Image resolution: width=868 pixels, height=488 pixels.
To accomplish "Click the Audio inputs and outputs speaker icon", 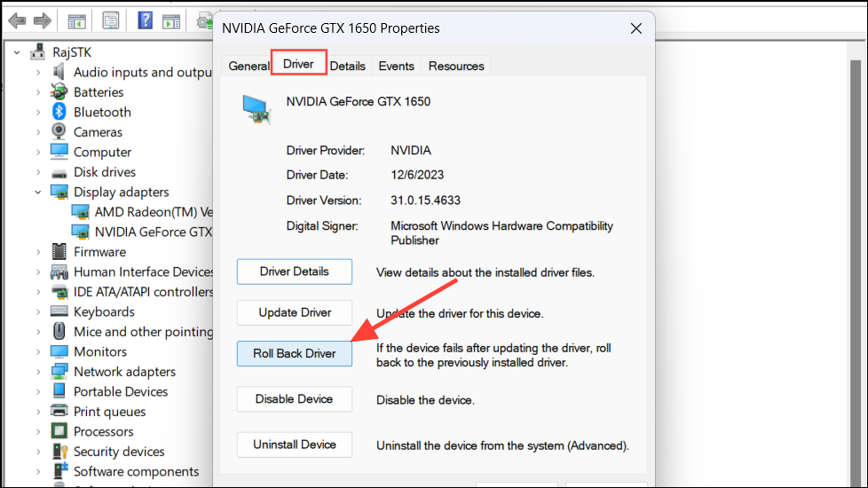I will pyautogui.click(x=59, y=72).
